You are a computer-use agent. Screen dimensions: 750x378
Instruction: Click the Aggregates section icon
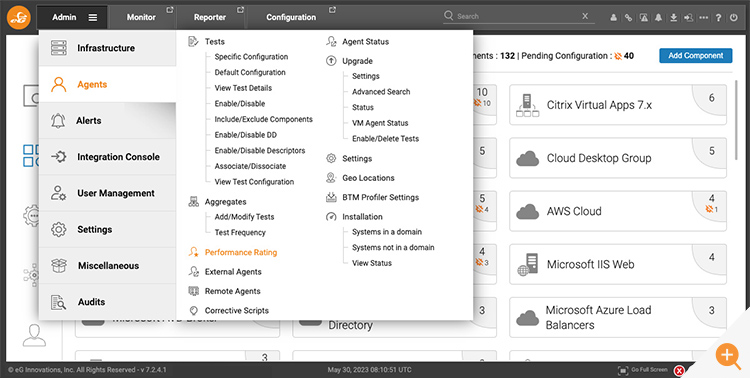coord(193,202)
